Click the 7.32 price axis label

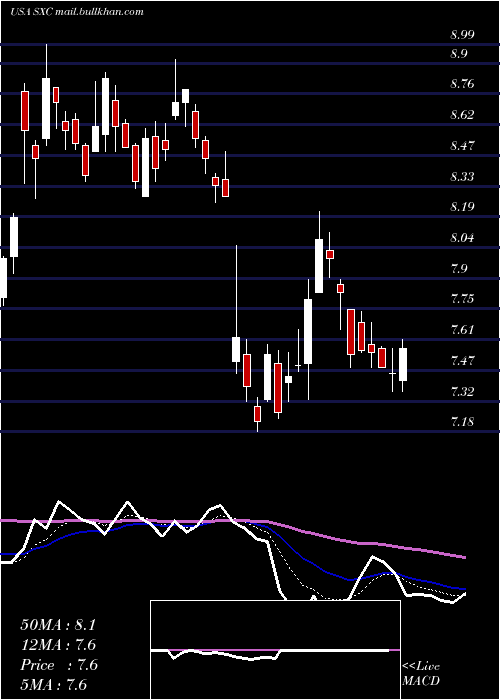click(462, 392)
